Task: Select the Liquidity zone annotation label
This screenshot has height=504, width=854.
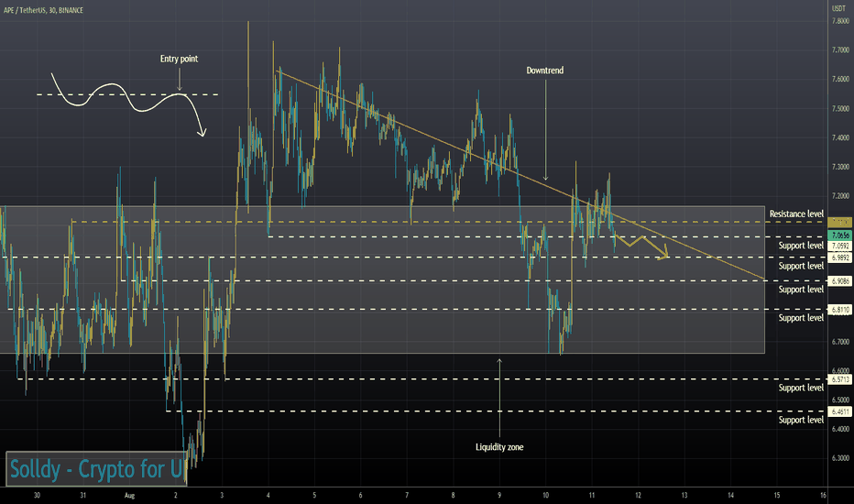Action: point(499,447)
